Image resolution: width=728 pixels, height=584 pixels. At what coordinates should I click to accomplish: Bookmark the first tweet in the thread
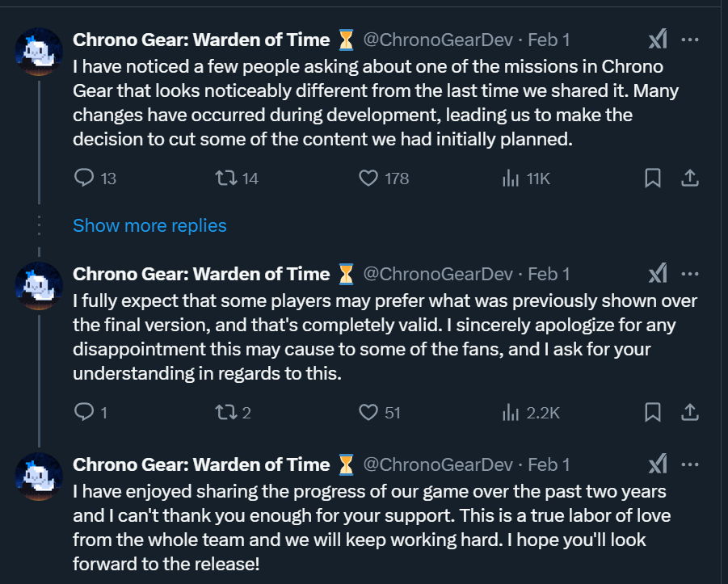coord(653,178)
